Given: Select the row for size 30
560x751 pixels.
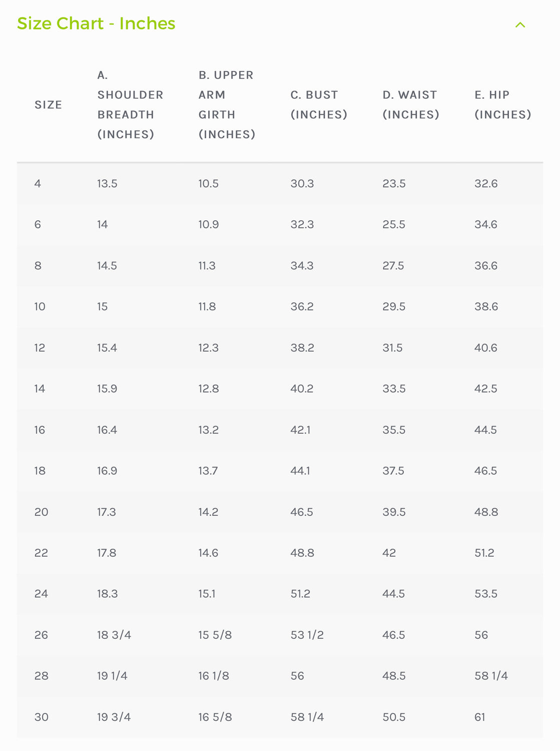Looking at the screenshot, I should pyautogui.click(x=42, y=717).
